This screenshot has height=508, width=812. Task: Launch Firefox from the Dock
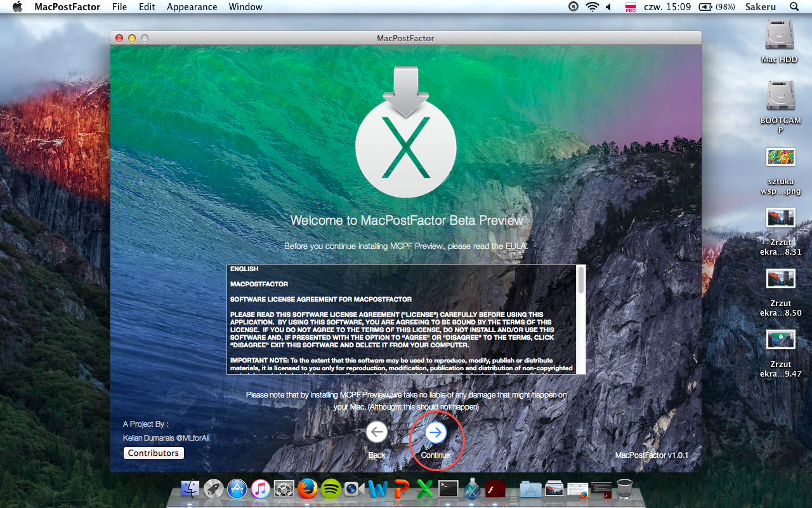308,489
